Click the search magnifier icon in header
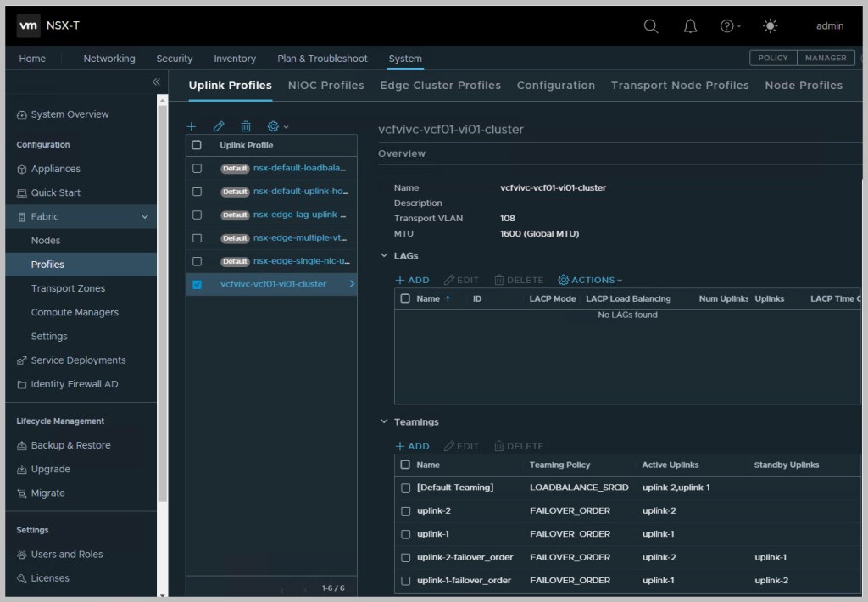The image size is (868, 602). pyautogui.click(x=651, y=26)
